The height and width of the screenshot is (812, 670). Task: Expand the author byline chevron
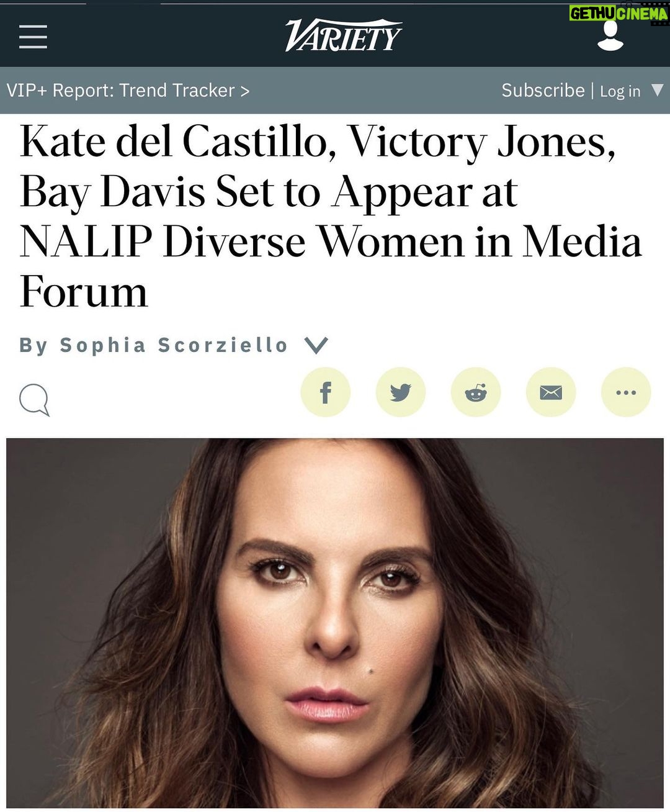click(x=316, y=346)
